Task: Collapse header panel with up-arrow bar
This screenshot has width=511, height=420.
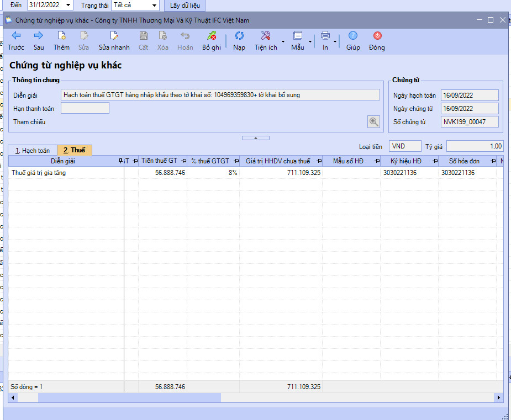Action: tap(255, 138)
